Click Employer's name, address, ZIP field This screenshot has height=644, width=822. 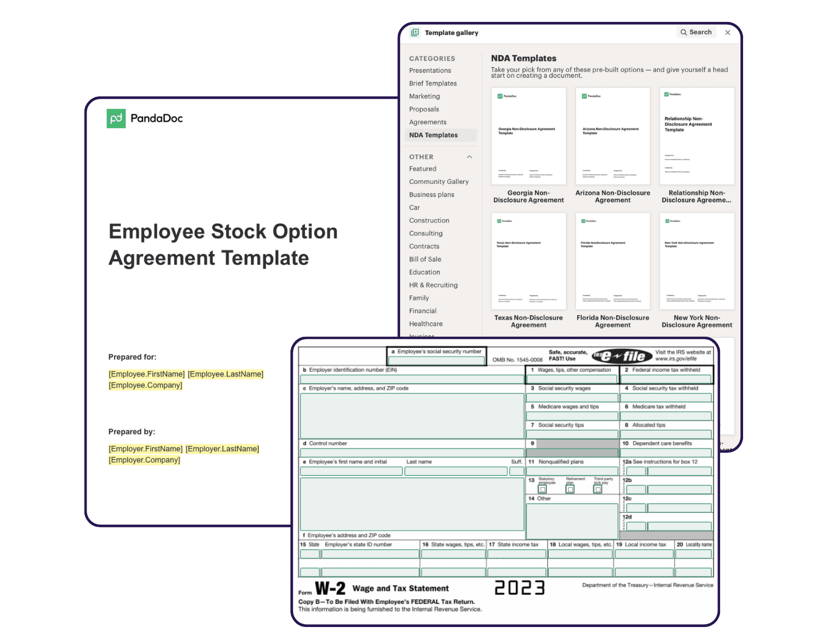pyautogui.click(x=412, y=416)
